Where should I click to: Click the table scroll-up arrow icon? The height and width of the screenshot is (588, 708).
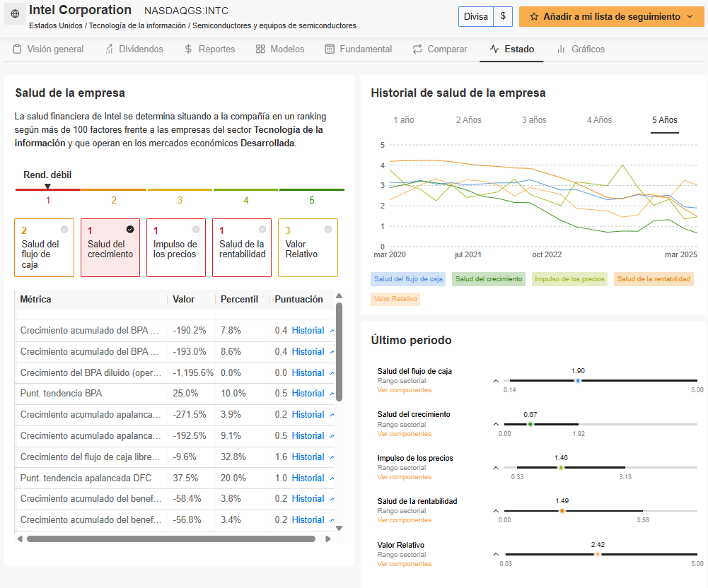click(339, 296)
